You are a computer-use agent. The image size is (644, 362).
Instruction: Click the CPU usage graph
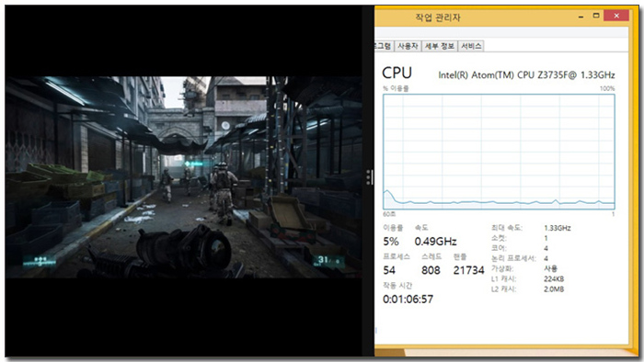(x=499, y=152)
